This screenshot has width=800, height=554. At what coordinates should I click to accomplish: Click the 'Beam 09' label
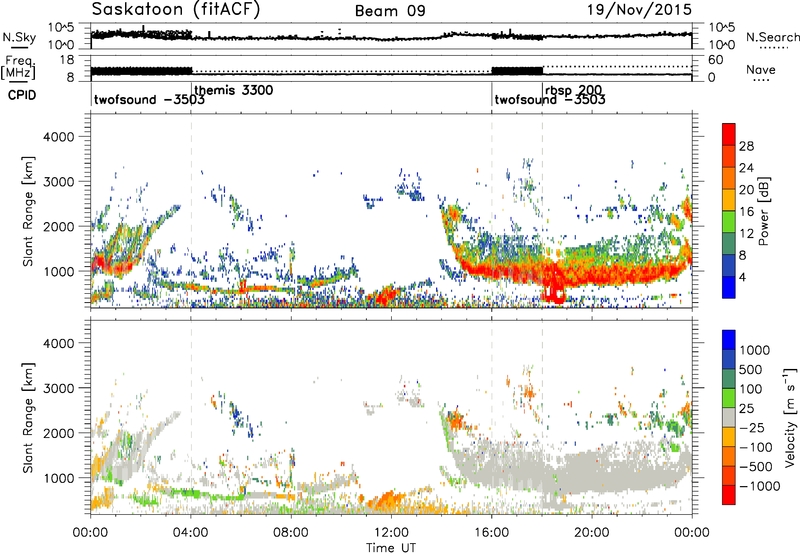(390, 11)
